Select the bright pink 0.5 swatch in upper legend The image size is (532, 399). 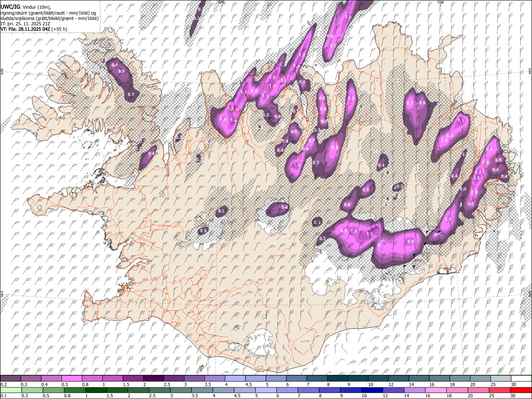[71, 378]
